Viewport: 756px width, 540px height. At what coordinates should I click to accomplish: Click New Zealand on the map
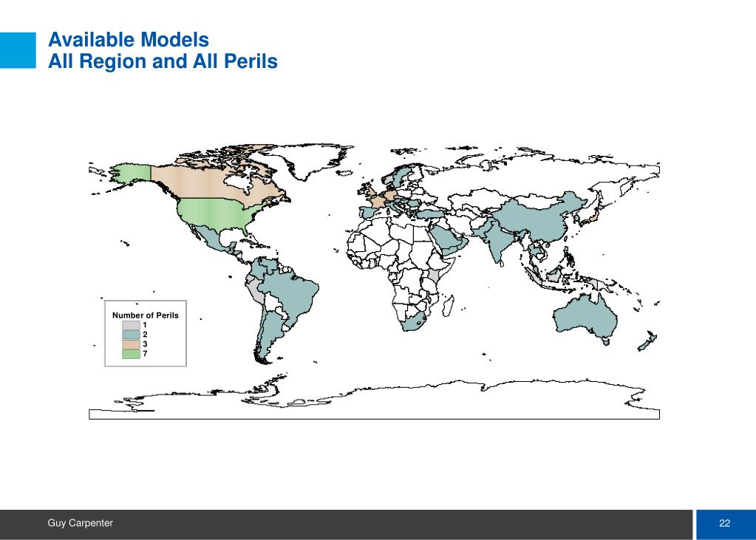[x=647, y=341]
